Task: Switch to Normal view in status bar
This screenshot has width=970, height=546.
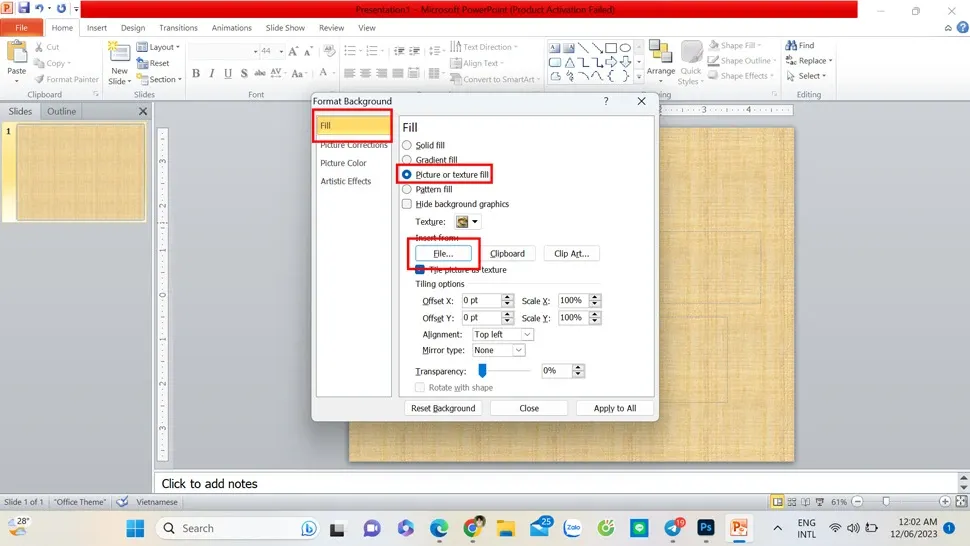Action: tap(777, 502)
